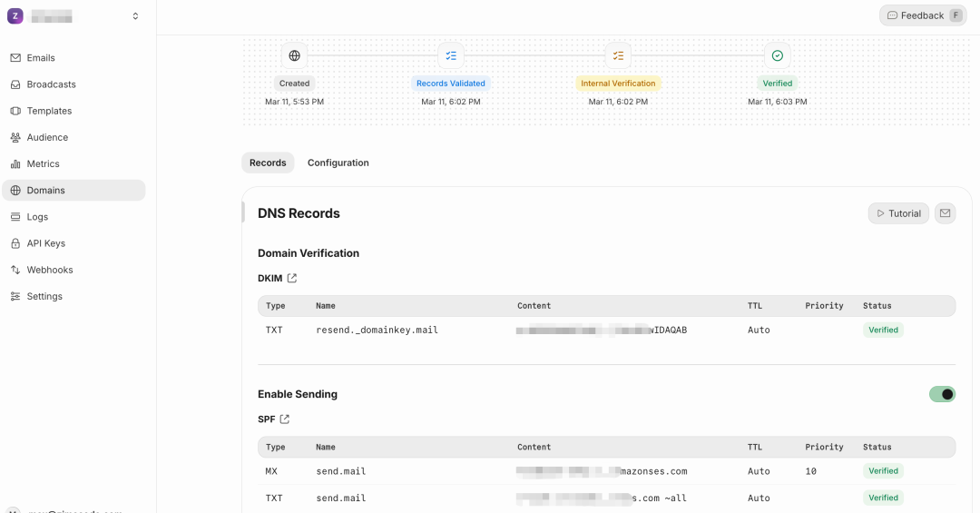The image size is (980, 513).
Task: Click the Broadcasts inbox icon
Action: pyautogui.click(x=15, y=84)
